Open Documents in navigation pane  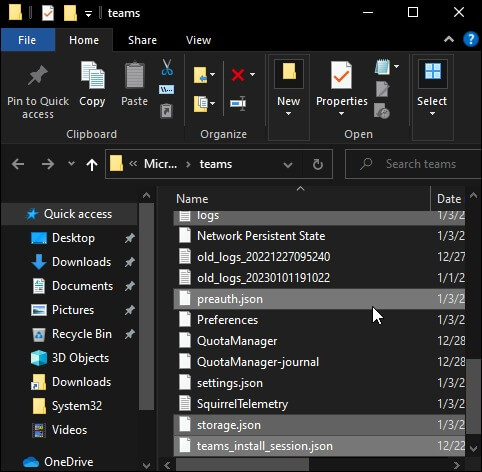82,286
